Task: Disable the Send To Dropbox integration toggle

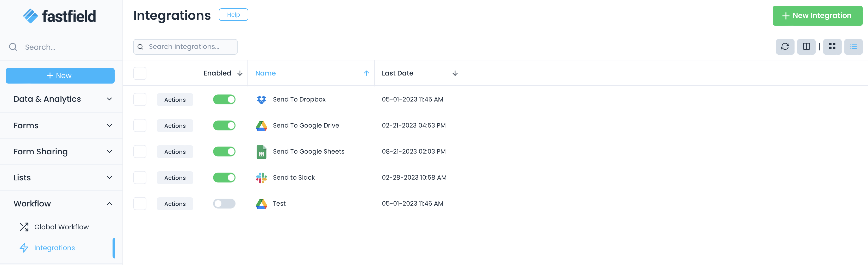Action: click(x=224, y=99)
